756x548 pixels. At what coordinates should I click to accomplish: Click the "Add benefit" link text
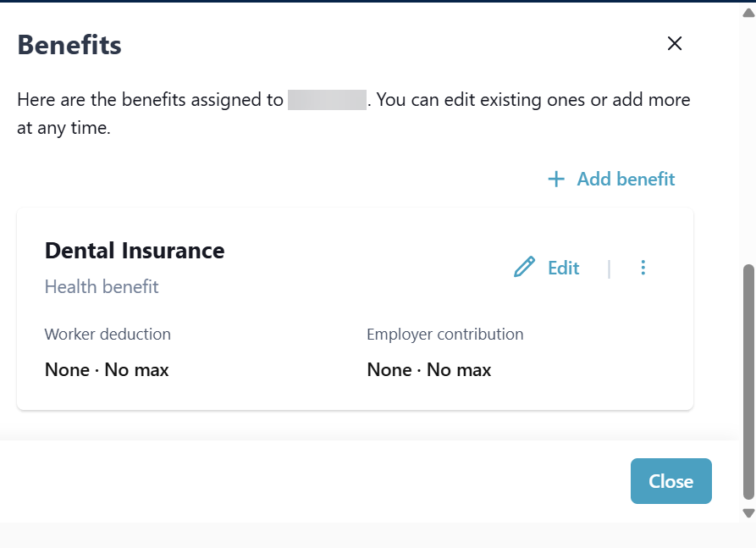(x=626, y=180)
